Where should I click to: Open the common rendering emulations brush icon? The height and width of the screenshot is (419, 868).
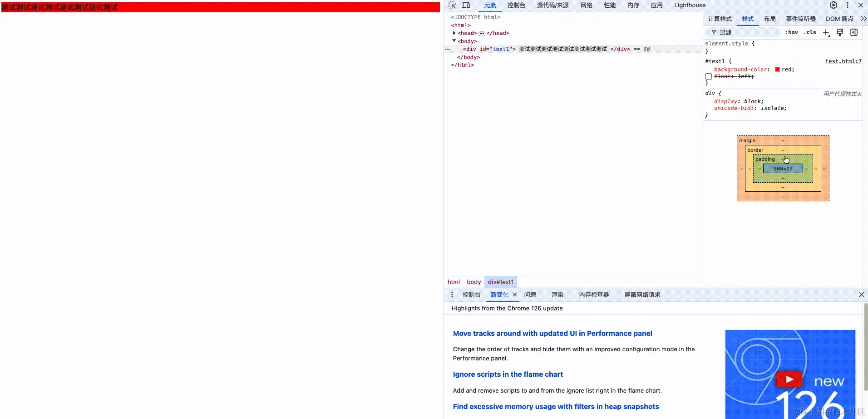coord(840,32)
